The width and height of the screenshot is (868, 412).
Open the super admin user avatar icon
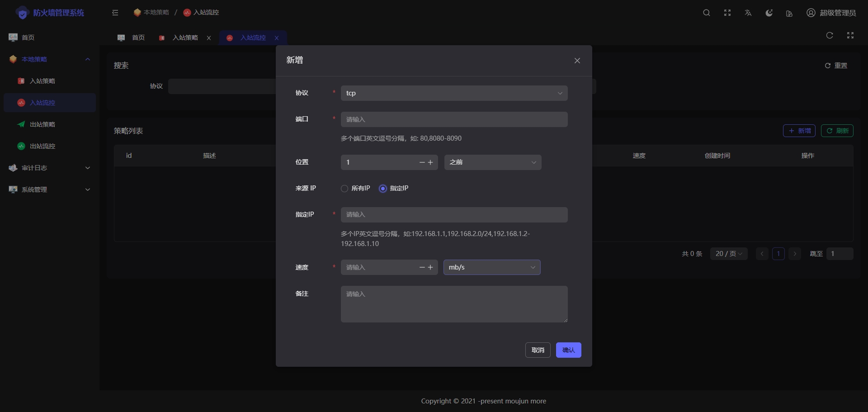[811, 13]
